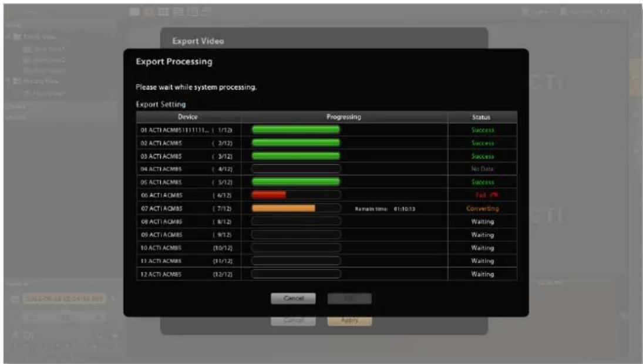Click the Export Processing dialog title
The image size is (643, 364).
tap(174, 62)
